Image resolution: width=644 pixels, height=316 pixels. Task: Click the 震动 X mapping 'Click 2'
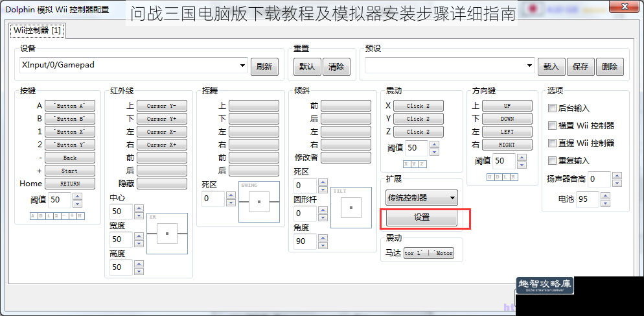(x=419, y=106)
